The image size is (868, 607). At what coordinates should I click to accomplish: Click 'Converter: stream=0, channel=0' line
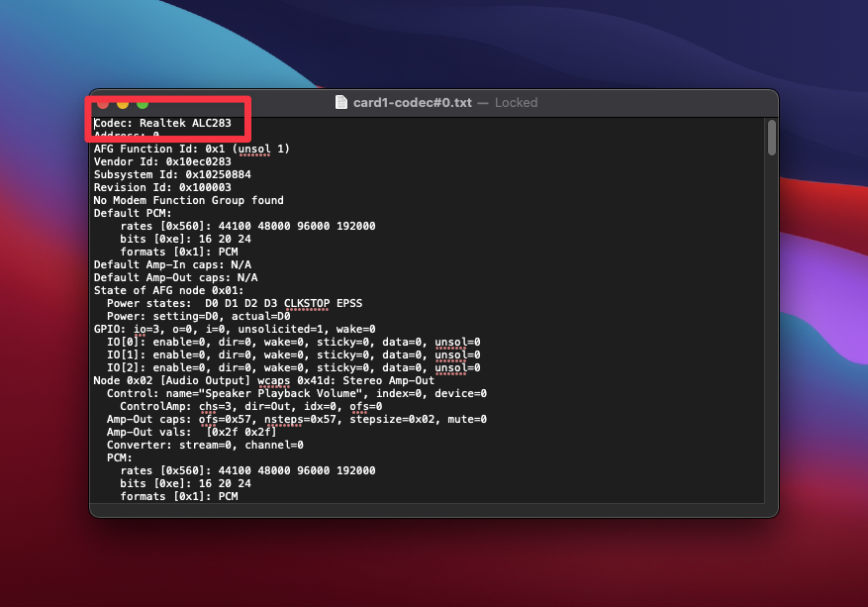(x=205, y=445)
